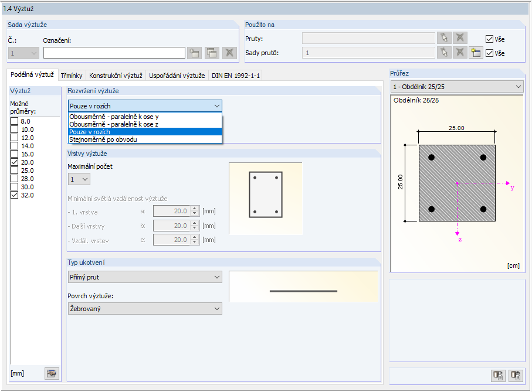This screenshot has width=532, height=392.
Task: Switch to the Podélná výztuž tab
Action: point(32,74)
